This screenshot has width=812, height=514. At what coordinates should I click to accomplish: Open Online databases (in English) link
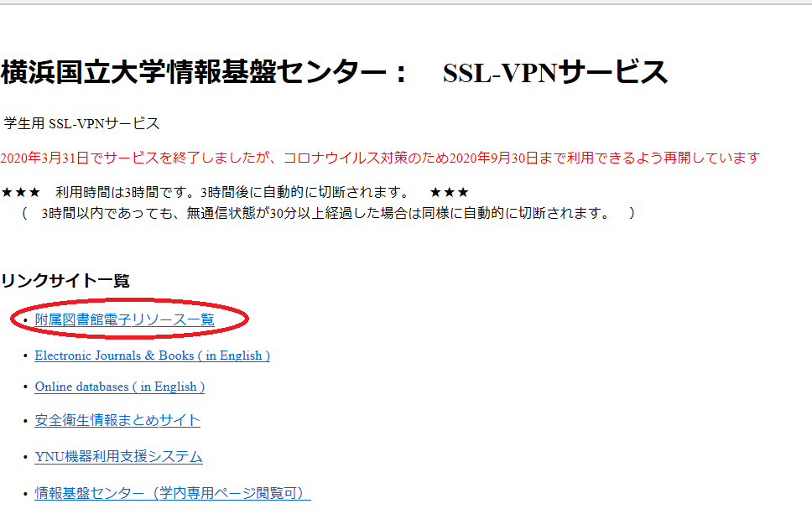120,387
